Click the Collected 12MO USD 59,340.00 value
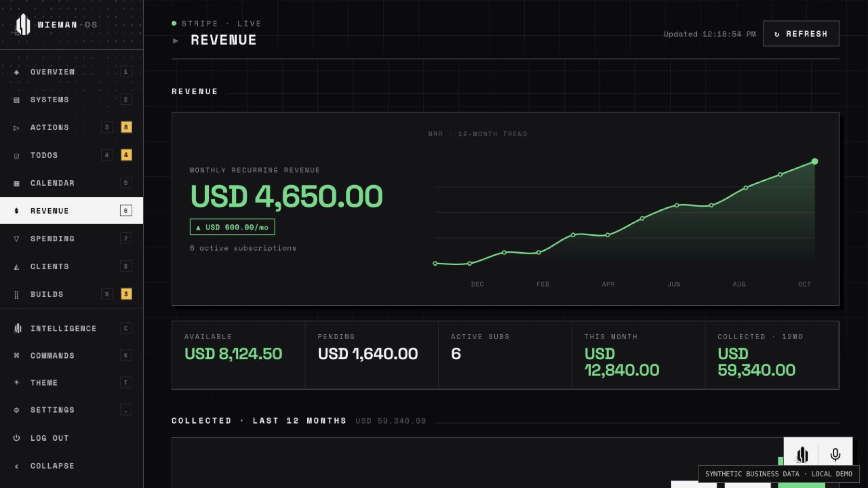The height and width of the screenshot is (488, 868). pyautogui.click(x=756, y=362)
